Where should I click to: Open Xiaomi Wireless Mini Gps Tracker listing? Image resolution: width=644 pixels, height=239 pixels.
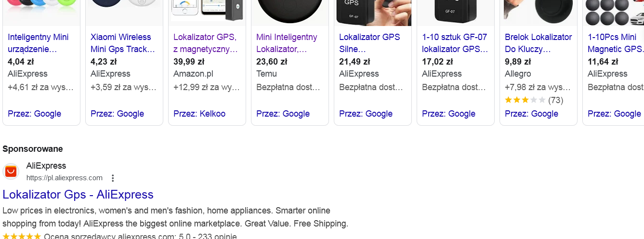pyautogui.click(x=121, y=43)
